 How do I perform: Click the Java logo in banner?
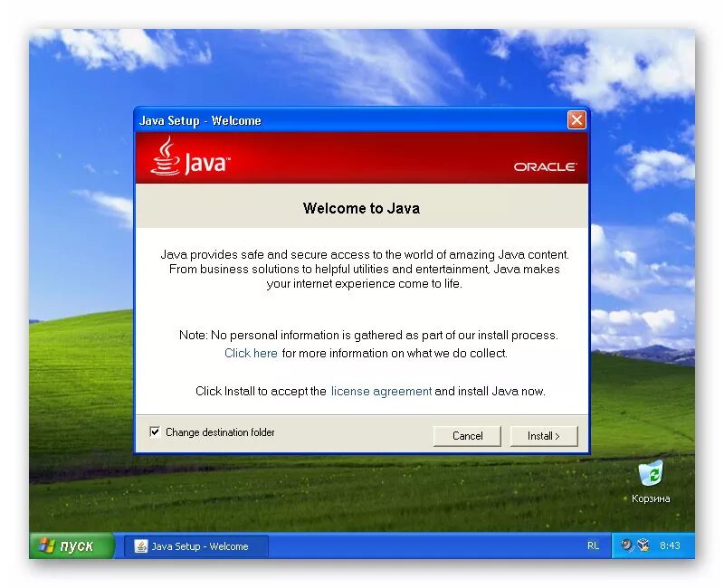pos(190,157)
